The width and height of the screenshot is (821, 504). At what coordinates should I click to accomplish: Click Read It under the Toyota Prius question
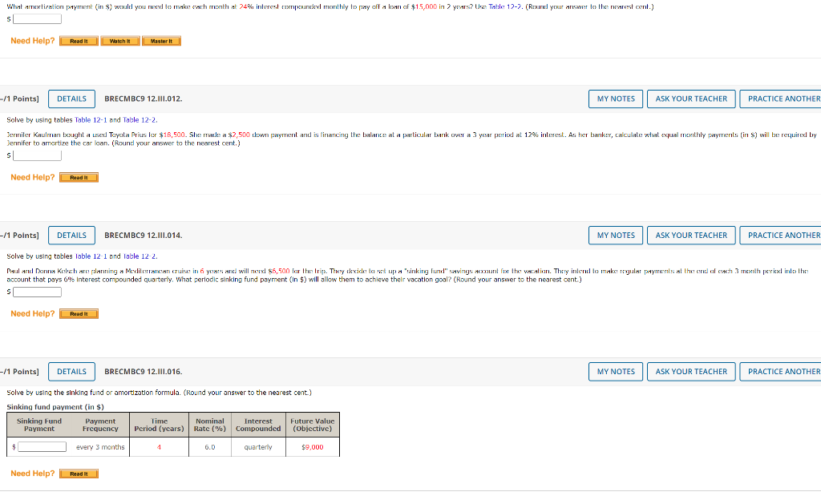pos(79,177)
